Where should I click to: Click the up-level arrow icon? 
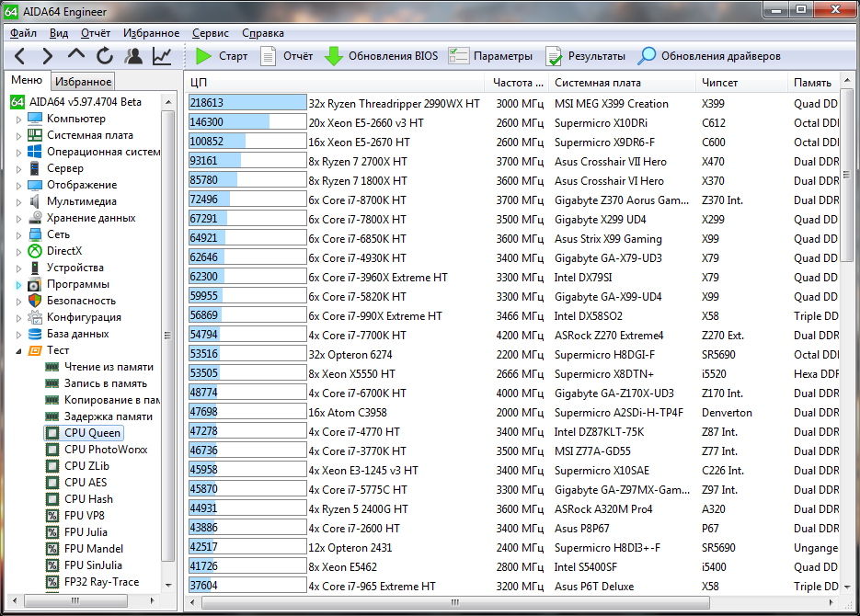click(76, 54)
